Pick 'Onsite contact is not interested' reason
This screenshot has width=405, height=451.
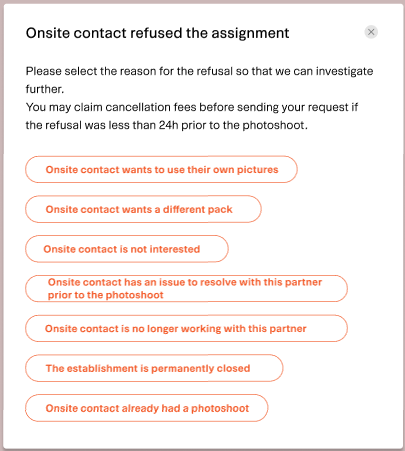pos(127,249)
